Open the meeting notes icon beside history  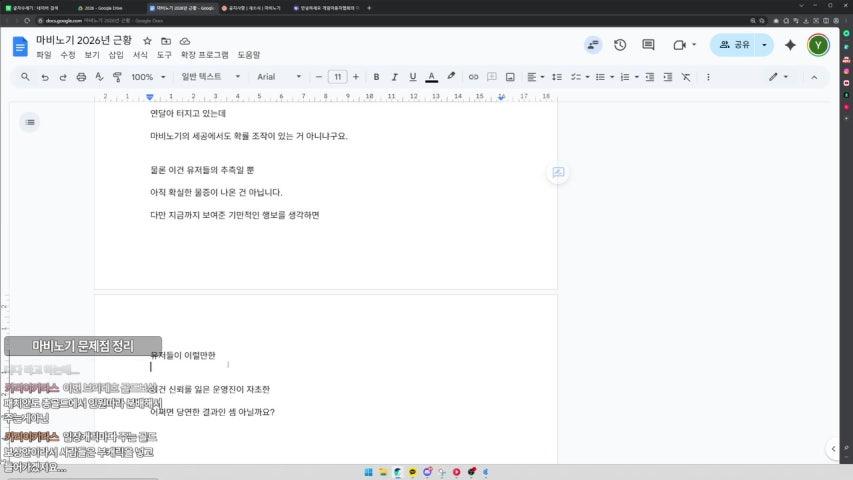click(x=593, y=45)
